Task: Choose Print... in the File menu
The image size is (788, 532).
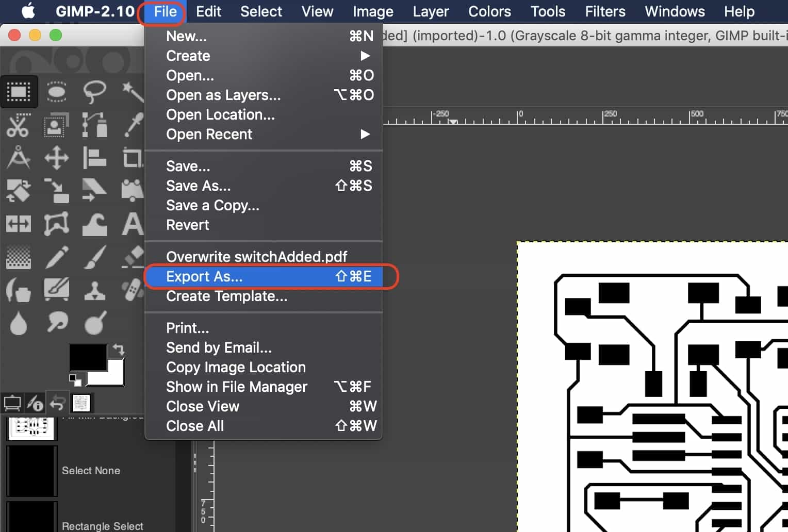Action: 264,328
